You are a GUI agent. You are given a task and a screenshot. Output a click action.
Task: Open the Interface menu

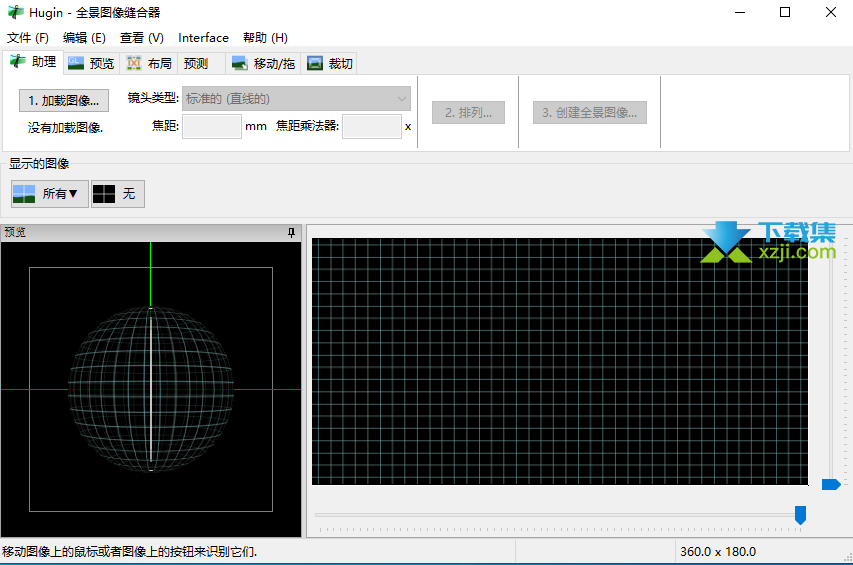(203, 38)
